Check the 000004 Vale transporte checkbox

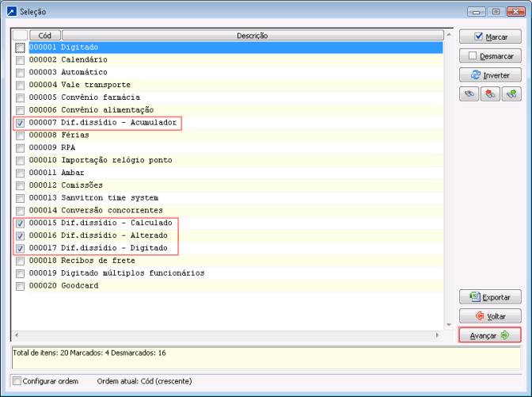click(20, 86)
